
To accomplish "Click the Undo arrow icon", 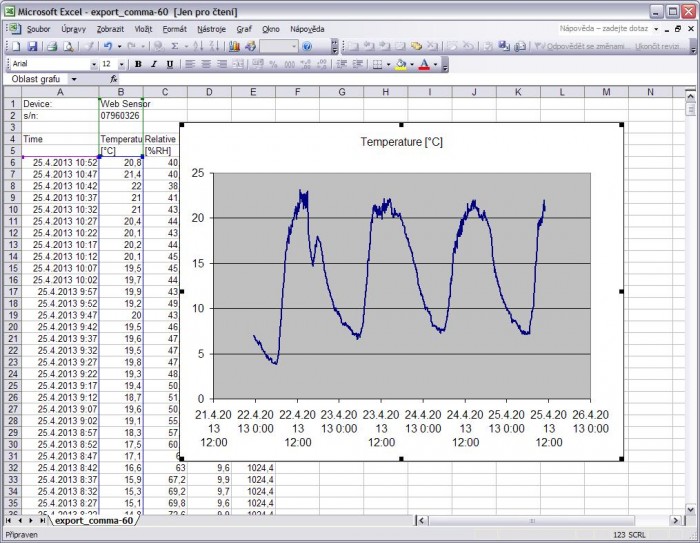I will pos(106,46).
